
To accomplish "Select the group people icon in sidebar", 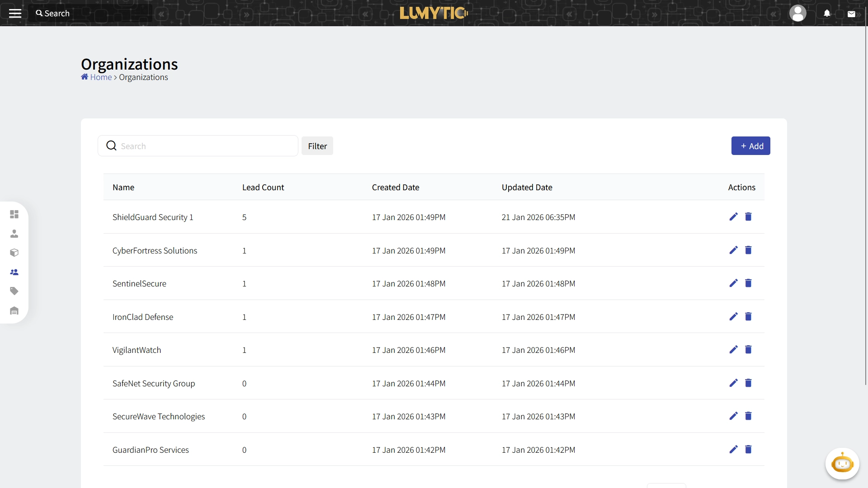I will tap(14, 272).
